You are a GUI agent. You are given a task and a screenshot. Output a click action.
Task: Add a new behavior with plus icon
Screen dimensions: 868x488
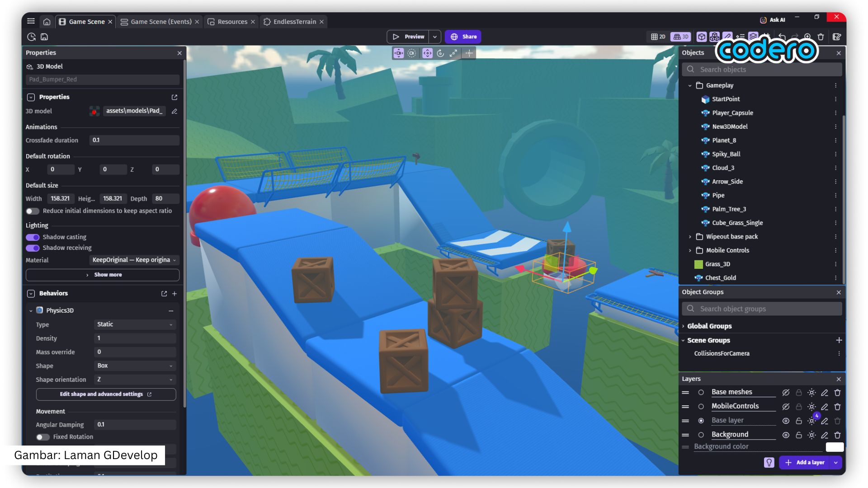[x=175, y=294]
